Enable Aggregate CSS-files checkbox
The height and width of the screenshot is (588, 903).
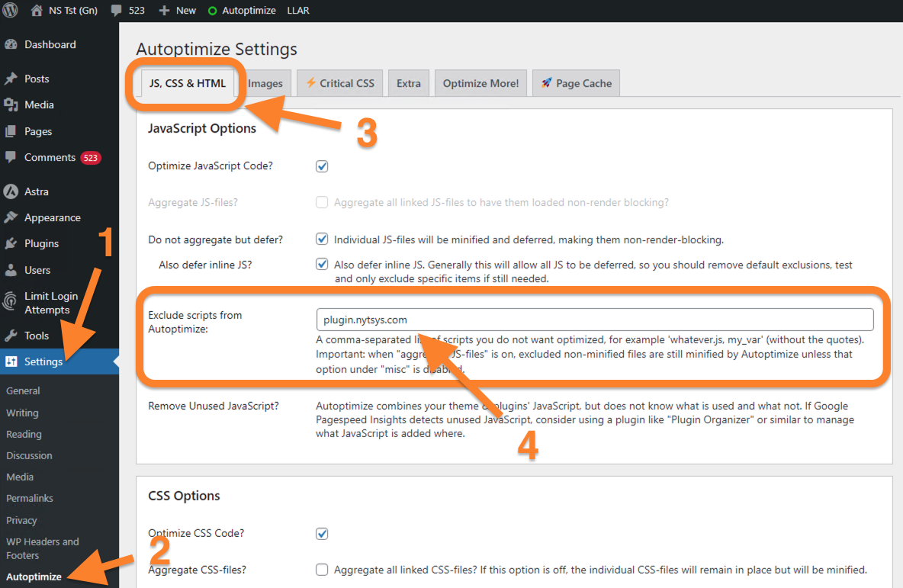tap(322, 570)
